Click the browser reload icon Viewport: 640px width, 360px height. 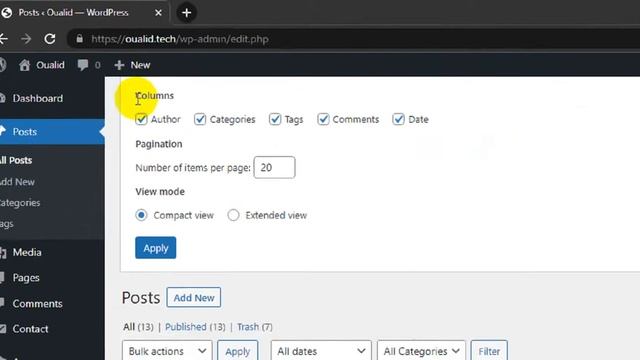(50, 39)
